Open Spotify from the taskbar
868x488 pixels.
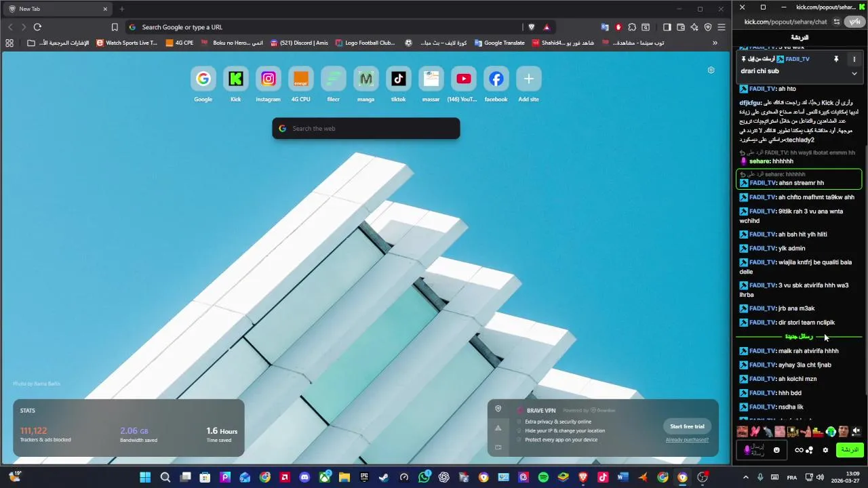click(543, 477)
